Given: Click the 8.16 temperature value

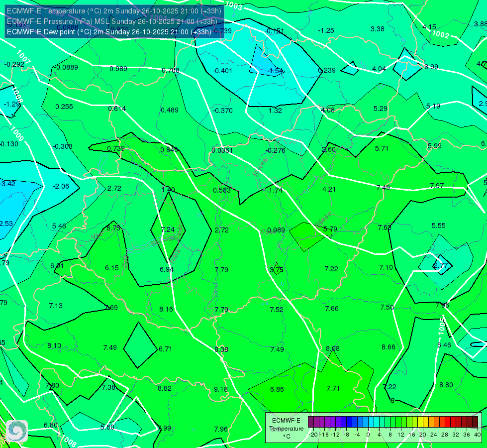Looking at the screenshot, I should [x=166, y=309].
